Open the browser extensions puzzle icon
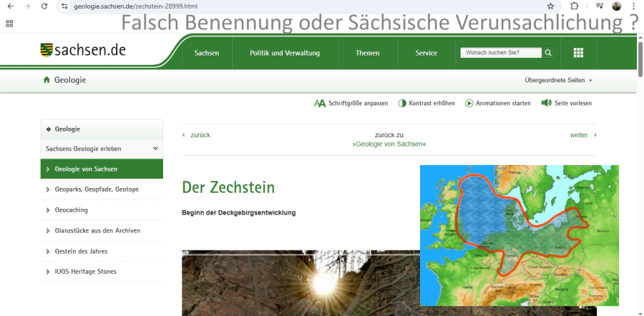Image resolution: width=644 pixels, height=316 pixels. tap(575, 6)
